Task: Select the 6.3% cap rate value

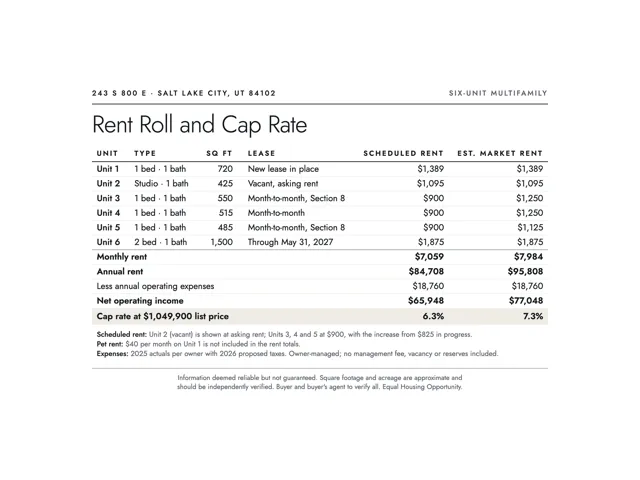Action: [433, 316]
